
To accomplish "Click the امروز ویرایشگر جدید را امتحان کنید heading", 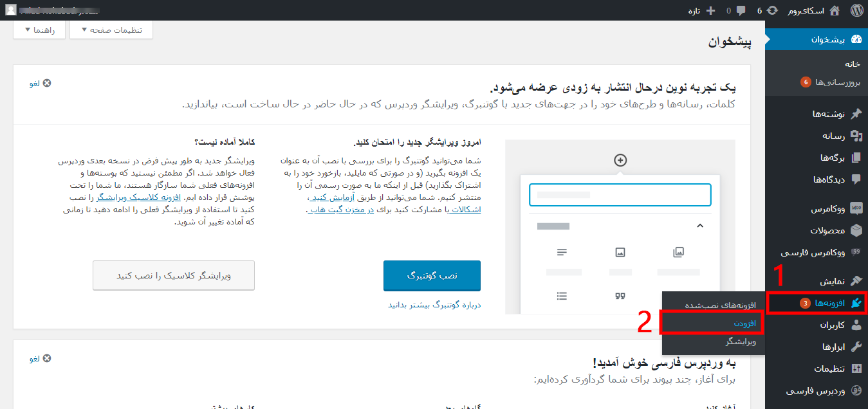I will coord(417,142).
